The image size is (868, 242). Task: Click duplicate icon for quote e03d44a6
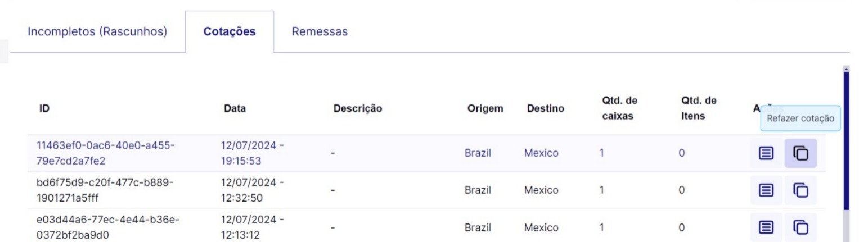tap(800, 227)
